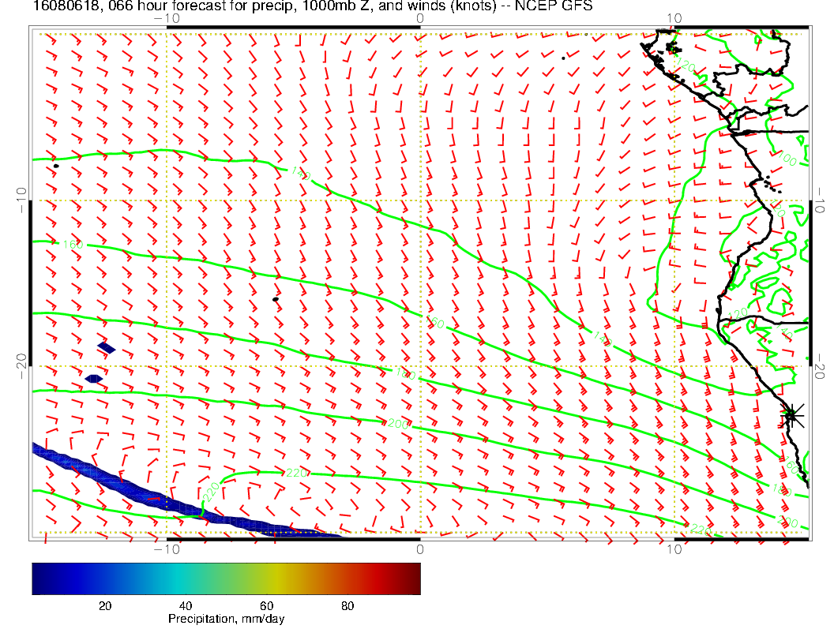This screenshot has height=644, width=834.
Task: Click the "Precipitation, mm/day" colorbar caption
Action: point(226,620)
